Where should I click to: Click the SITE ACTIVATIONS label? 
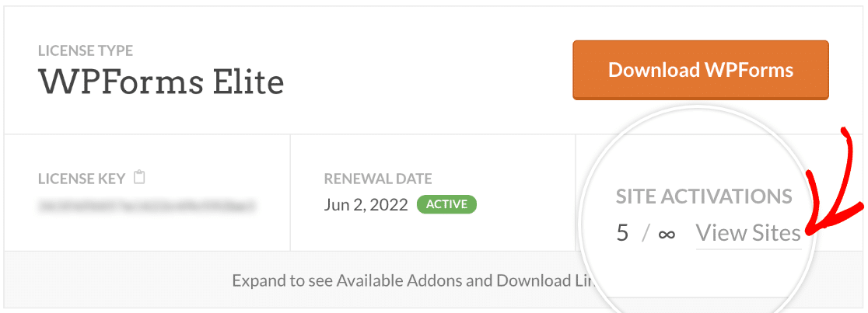click(704, 196)
